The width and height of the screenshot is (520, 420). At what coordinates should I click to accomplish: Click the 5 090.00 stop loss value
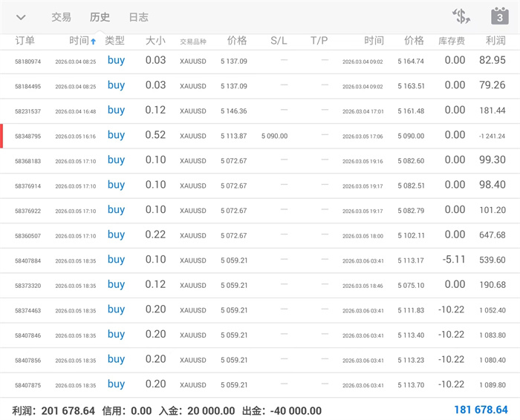click(x=274, y=137)
